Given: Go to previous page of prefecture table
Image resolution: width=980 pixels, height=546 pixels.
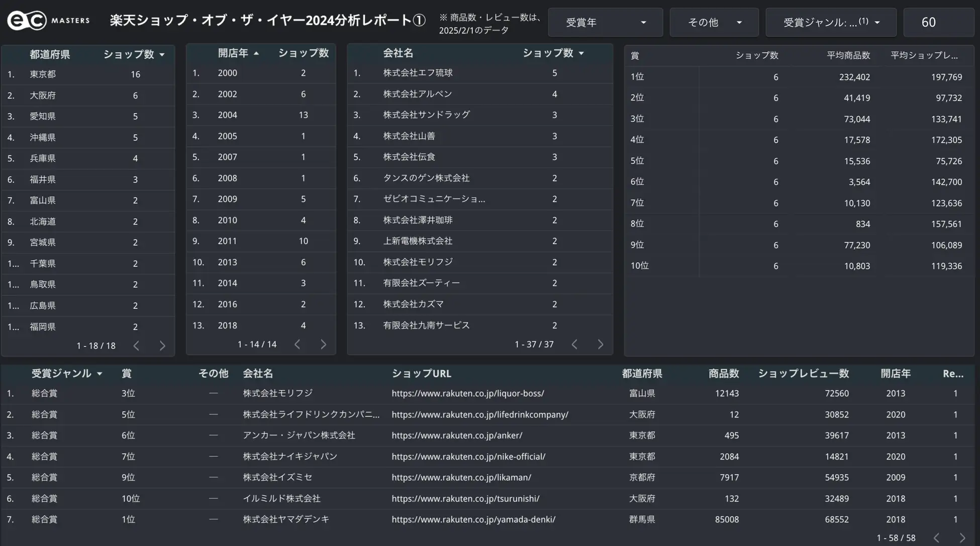Looking at the screenshot, I should click(136, 346).
